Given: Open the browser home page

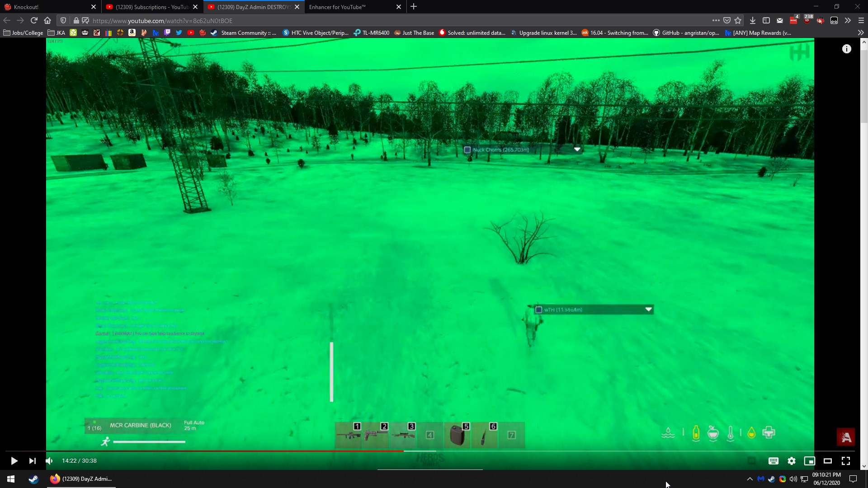Looking at the screenshot, I should pos(47,20).
